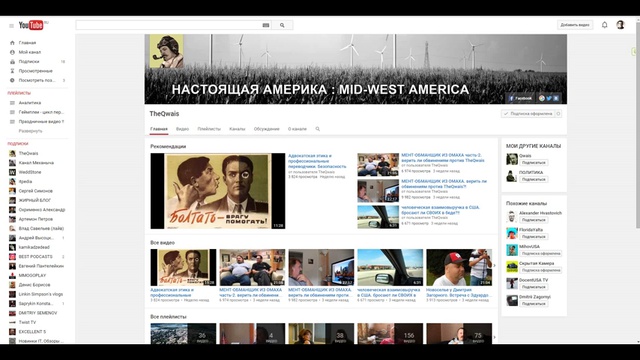Open the car mirror video thumbnail in Все видео
This screenshot has width=640, height=360.
(x=390, y=267)
